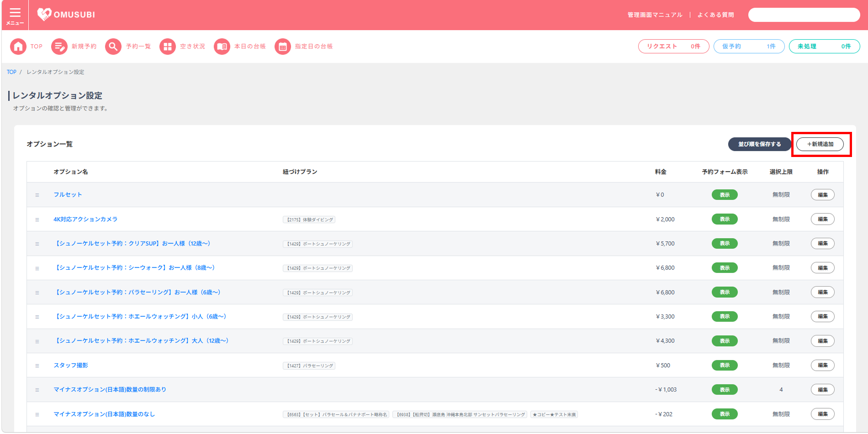The image size is (868, 434).
Task: Click drag handle for 数量のなし row
Action: tap(37, 414)
